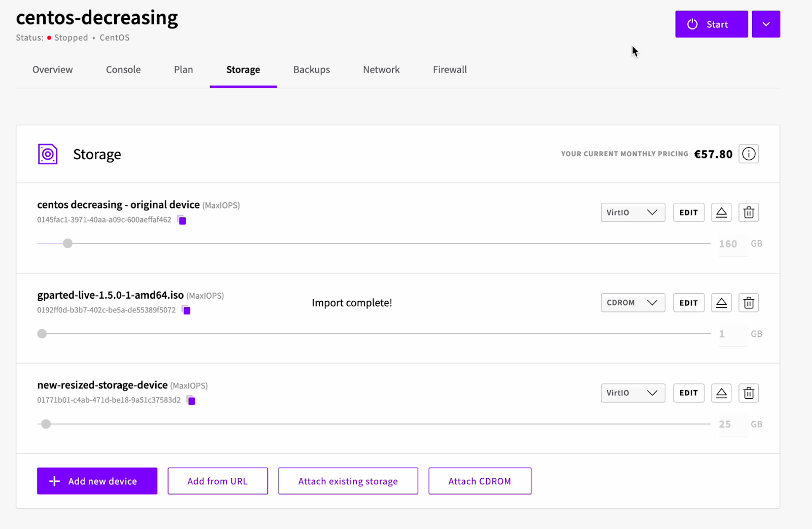Click the 1 GB size field
Screen dimensions: 812x529
[733, 334]
